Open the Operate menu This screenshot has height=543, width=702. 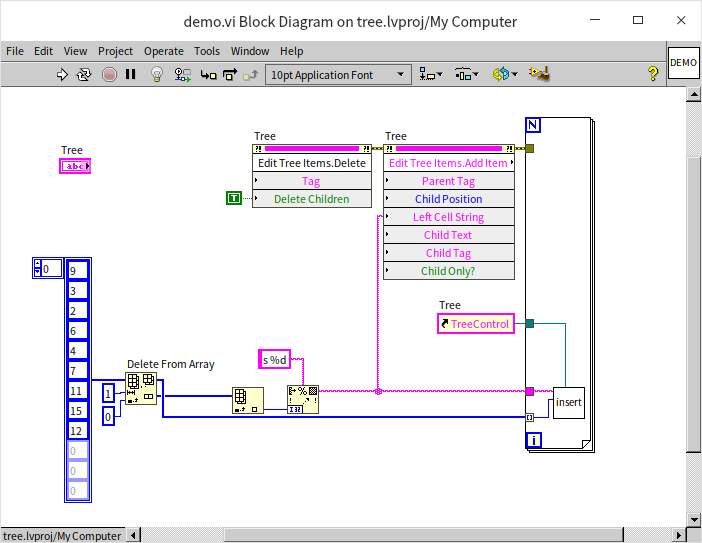pyautogui.click(x=163, y=51)
